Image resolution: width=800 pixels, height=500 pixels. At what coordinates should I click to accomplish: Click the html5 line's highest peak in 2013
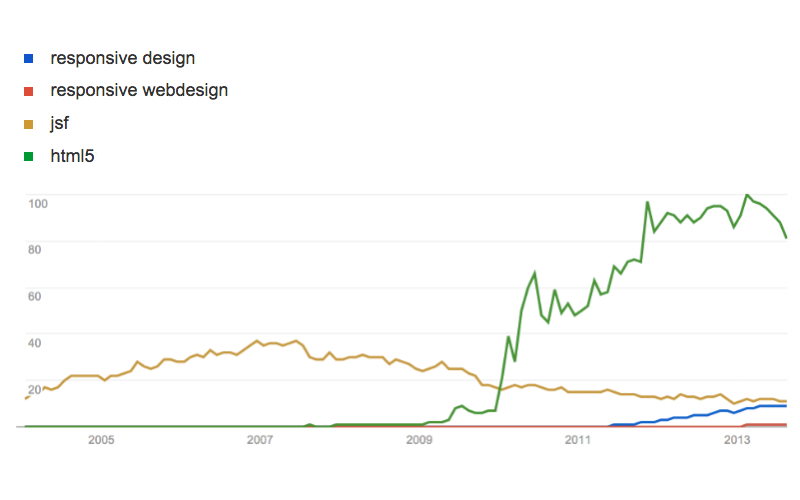point(747,195)
